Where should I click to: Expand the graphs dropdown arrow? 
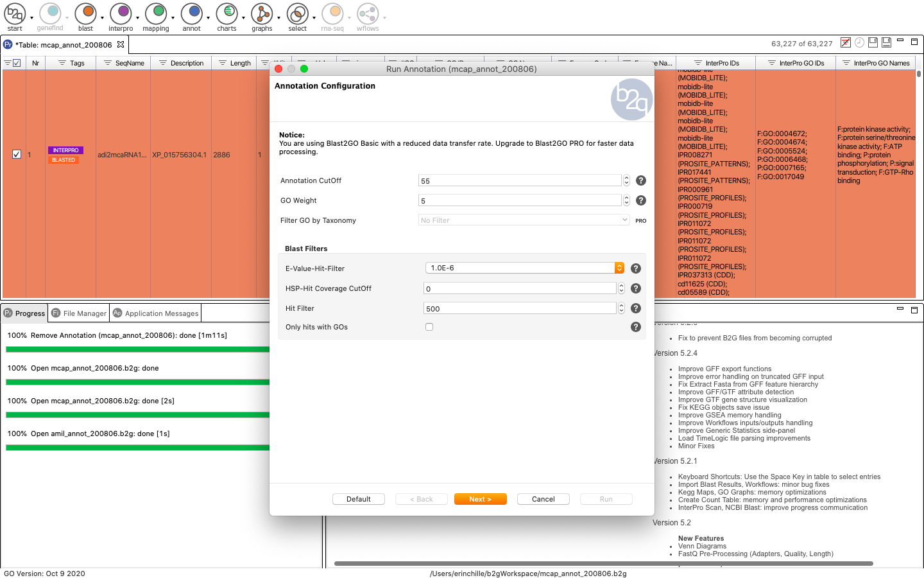pyautogui.click(x=278, y=18)
